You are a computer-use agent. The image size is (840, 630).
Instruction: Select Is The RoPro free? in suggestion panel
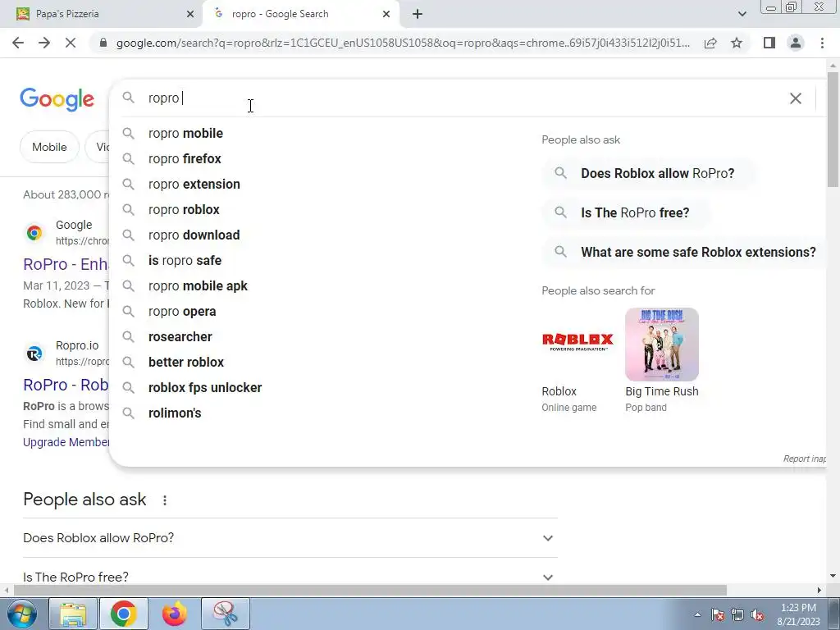point(627,212)
